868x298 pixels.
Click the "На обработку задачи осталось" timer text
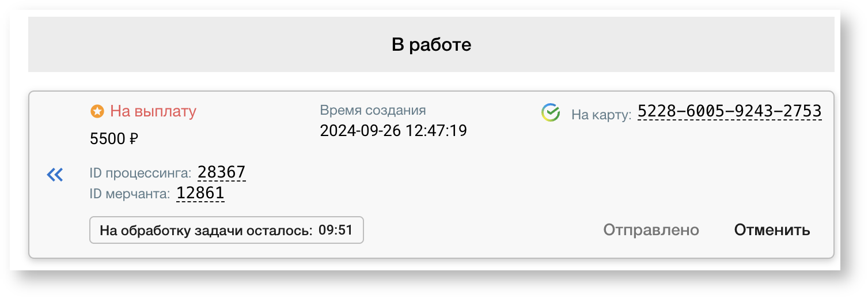[206, 231]
